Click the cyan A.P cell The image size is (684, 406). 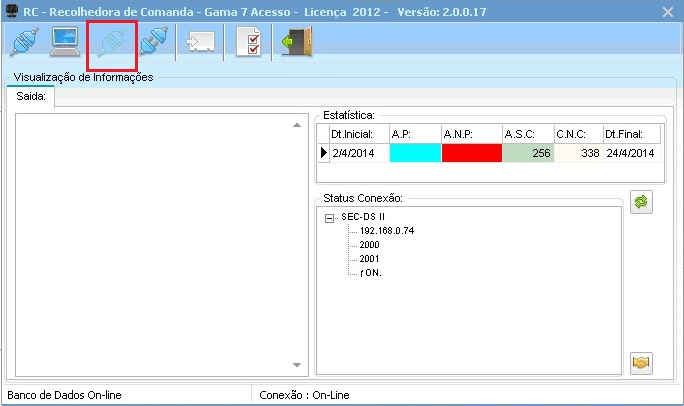point(415,153)
